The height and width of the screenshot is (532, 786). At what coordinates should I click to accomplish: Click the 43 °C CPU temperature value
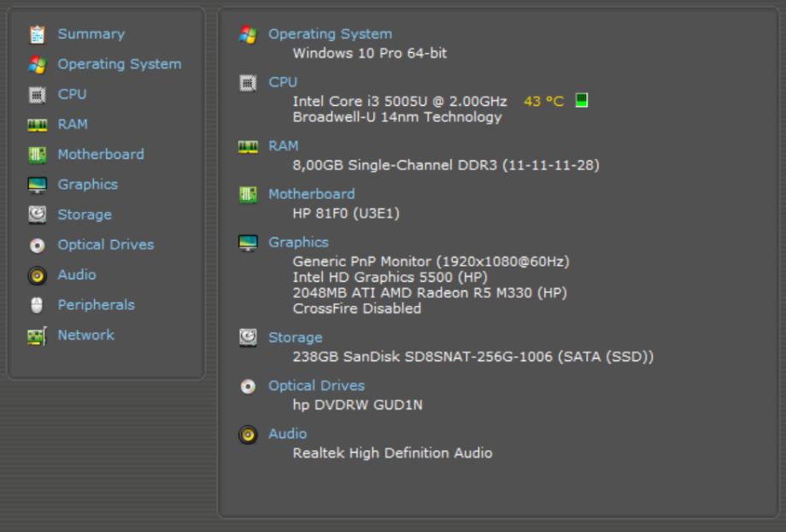coord(544,101)
